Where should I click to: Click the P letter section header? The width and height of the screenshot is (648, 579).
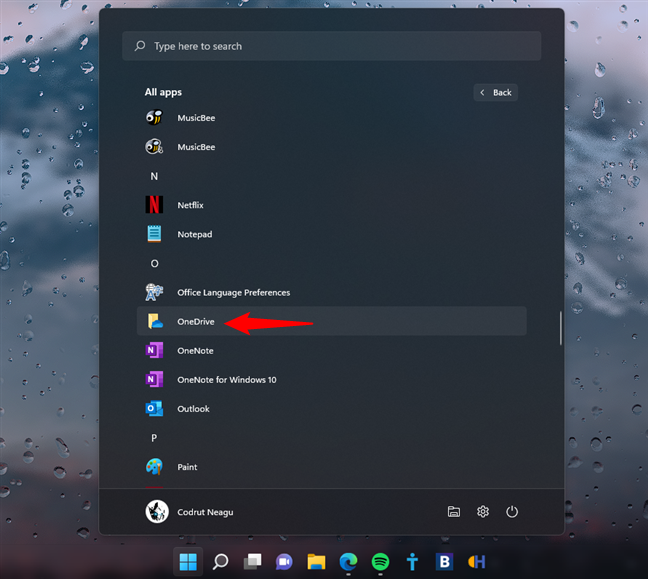point(154,438)
